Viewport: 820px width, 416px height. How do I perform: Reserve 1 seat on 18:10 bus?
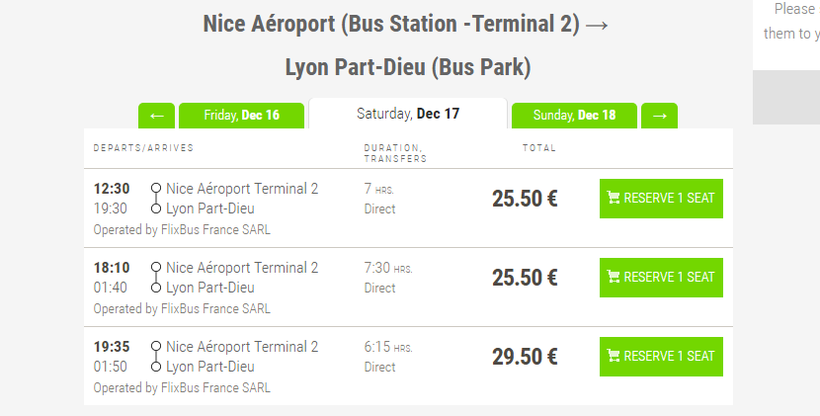point(661,277)
